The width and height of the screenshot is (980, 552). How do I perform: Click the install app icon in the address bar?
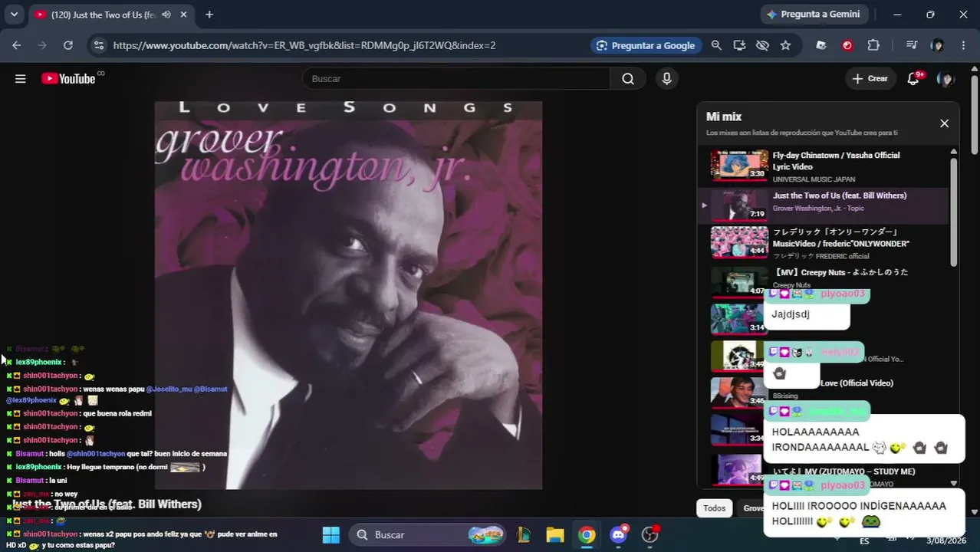tap(739, 45)
